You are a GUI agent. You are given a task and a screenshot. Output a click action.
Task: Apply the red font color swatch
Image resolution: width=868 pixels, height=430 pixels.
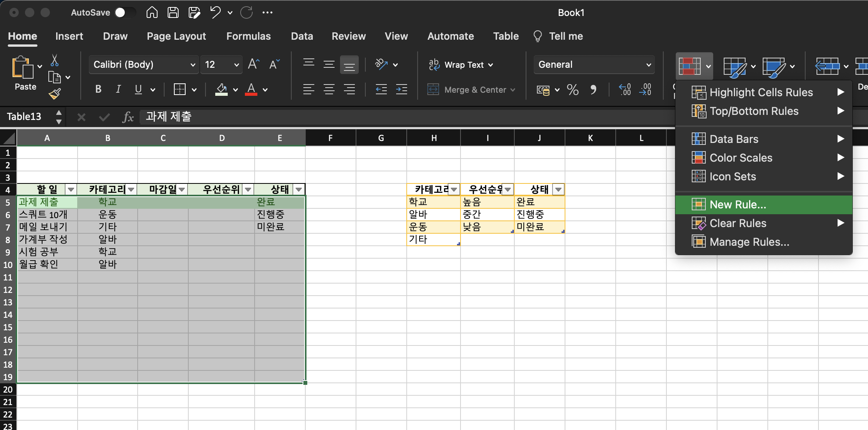251,90
